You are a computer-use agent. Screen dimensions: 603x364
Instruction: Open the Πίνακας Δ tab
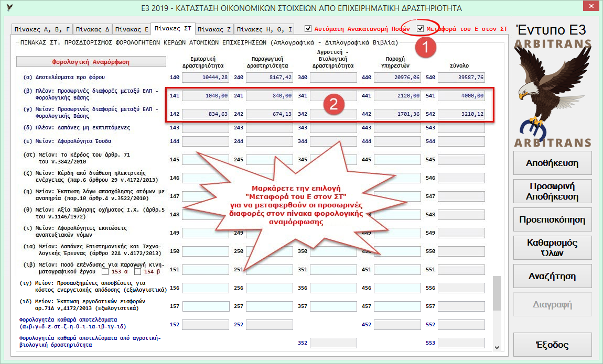pos(92,29)
